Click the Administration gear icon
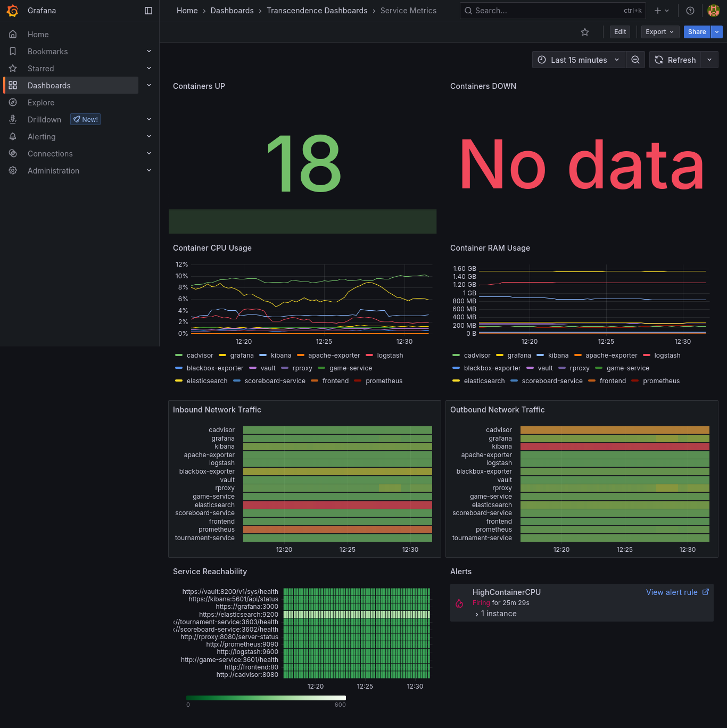The width and height of the screenshot is (727, 728). pos(13,170)
